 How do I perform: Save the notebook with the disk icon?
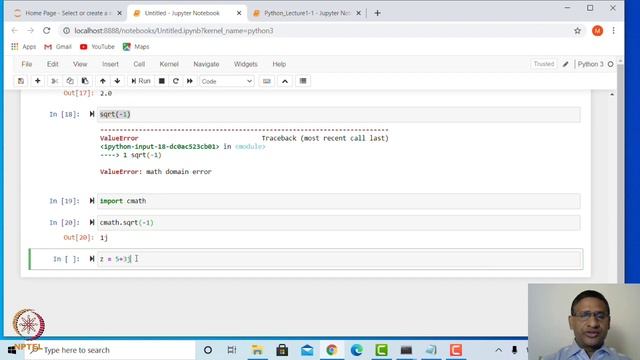pyautogui.click(x=21, y=81)
